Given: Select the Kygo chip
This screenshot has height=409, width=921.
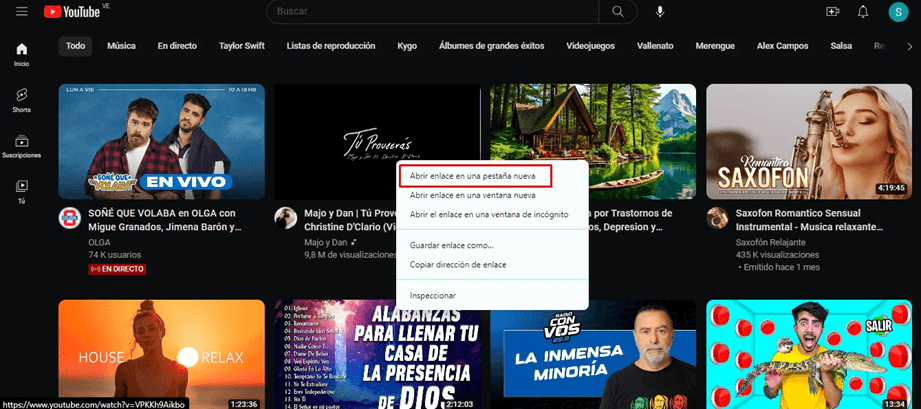Looking at the screenshot, I should tap(407, 46).
